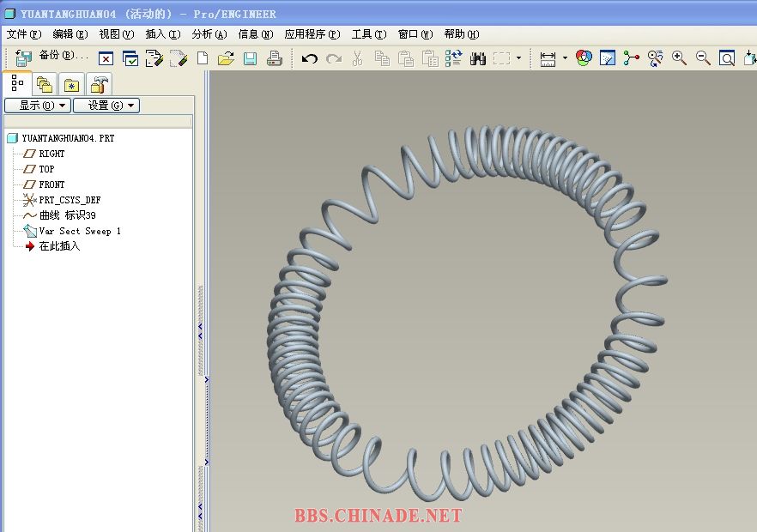This screenshot has height=532, width=757.
Task: Click the zoom out magnifier
Action: tap(703, 58)
